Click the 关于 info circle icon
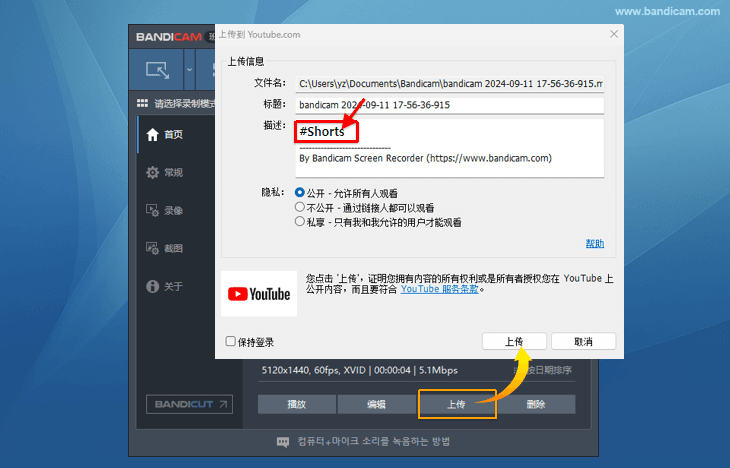730x468 pixels. click(x=152, y=286)
